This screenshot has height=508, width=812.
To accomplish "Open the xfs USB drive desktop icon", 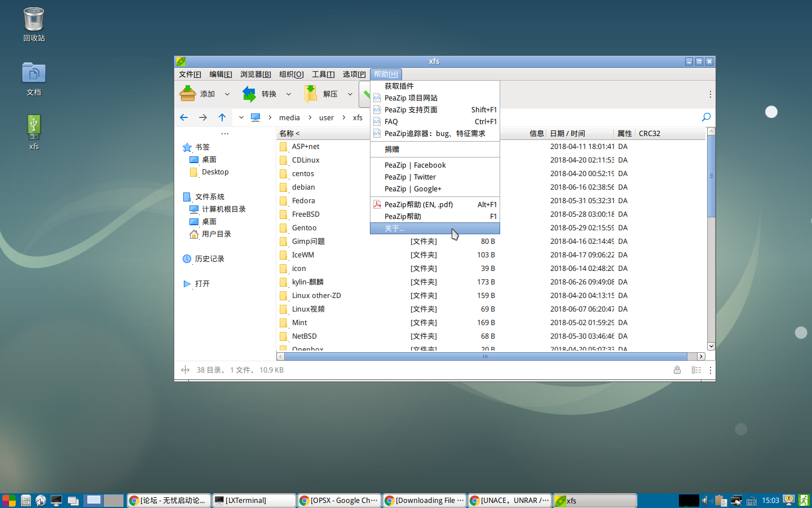I will pyautogui.click(x=34, y=128).
